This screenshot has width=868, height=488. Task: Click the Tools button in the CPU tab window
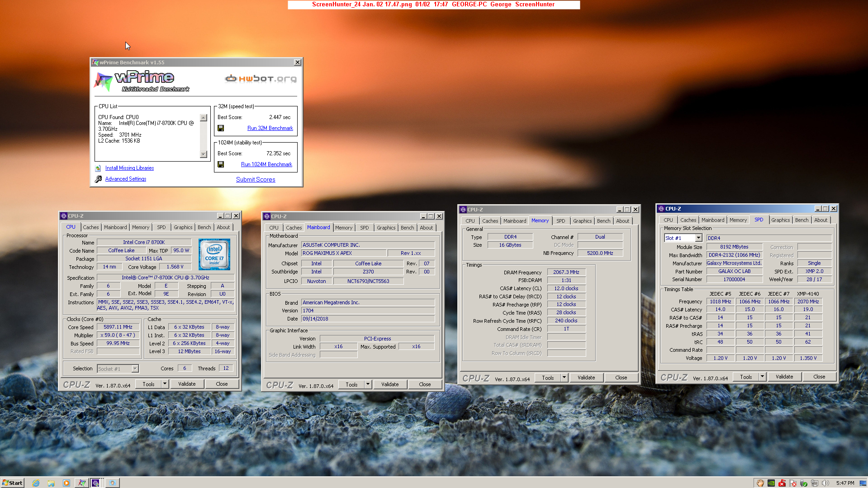149,384
